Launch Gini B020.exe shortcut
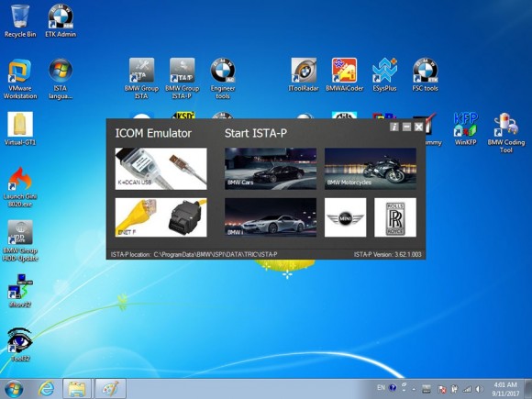Image resolution: width=532 pixels, height=399 pixels. pyautogui.click(x=20, y=186)
